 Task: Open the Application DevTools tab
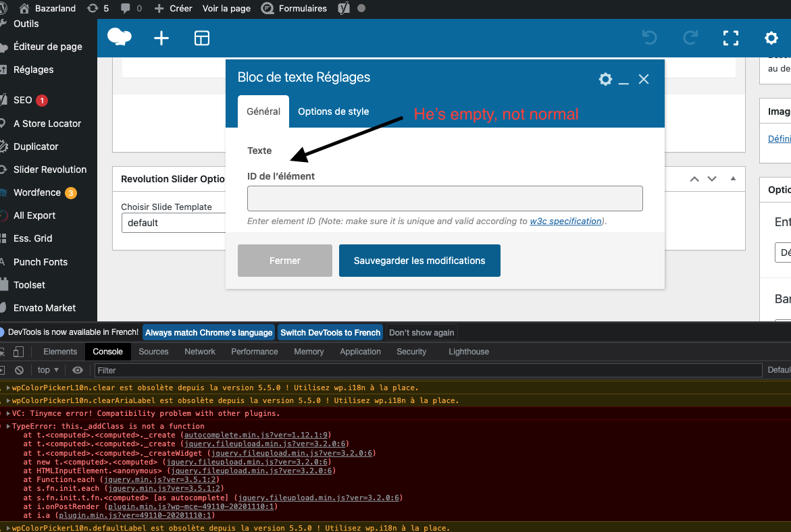click(360, 352)
